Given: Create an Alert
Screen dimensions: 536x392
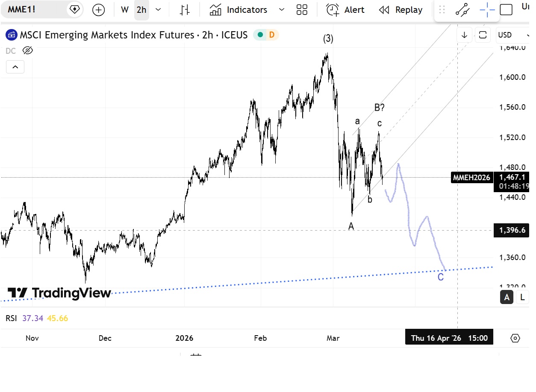Looking at the screenshot, I should click(345, 10).
